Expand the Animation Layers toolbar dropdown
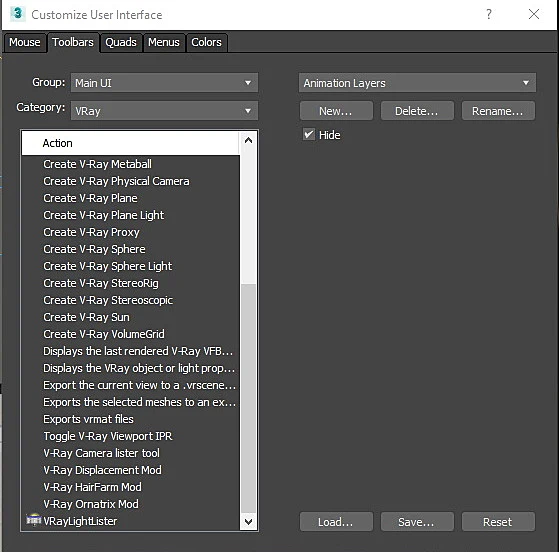The width and height of the screenshot is (559, 552). pyautogui.click(x=417, y=83)
